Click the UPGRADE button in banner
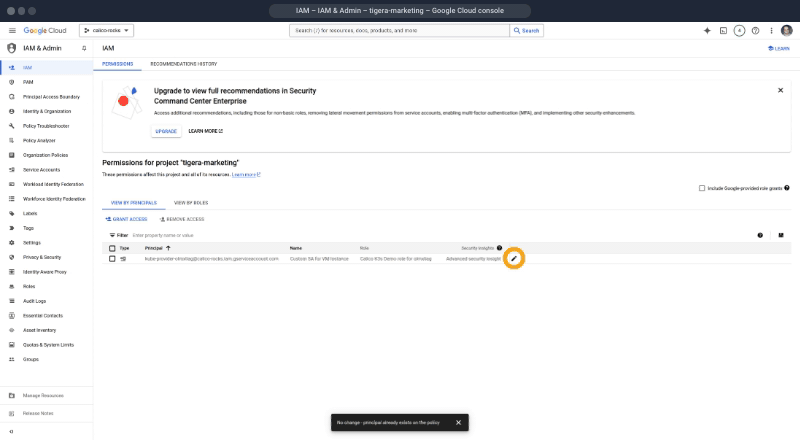The width and height of the screenshot is (800, 440). 166,131
